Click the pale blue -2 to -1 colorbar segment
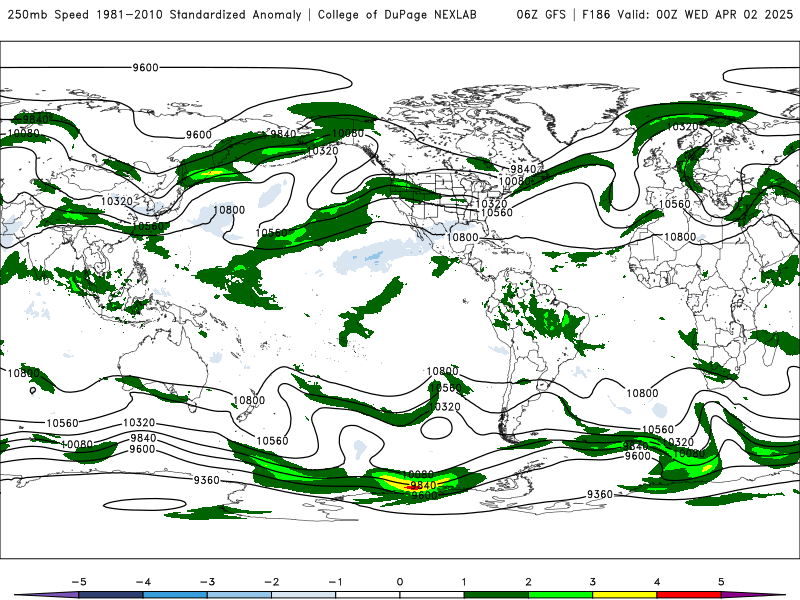 point(304,595)
